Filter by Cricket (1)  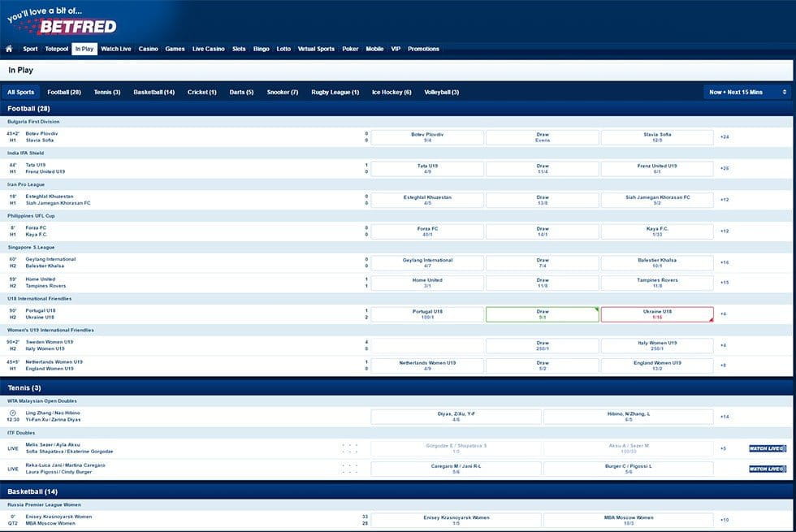201,92
